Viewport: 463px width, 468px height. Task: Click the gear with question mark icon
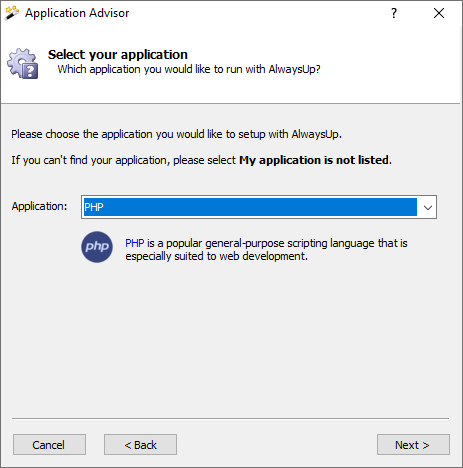coord(22,63)
